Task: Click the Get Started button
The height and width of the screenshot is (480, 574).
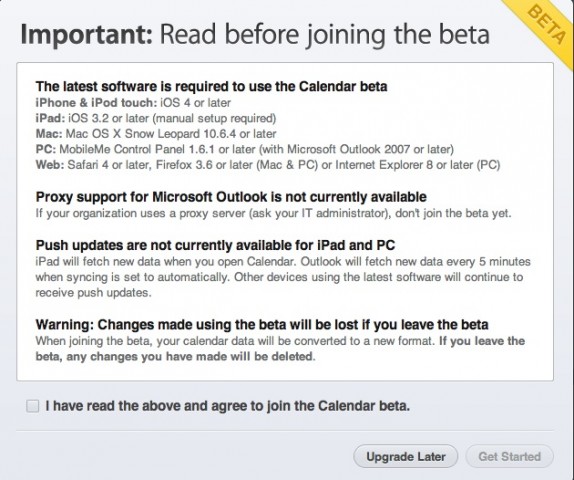Action: pyautogui.click(x=510, y=457)
